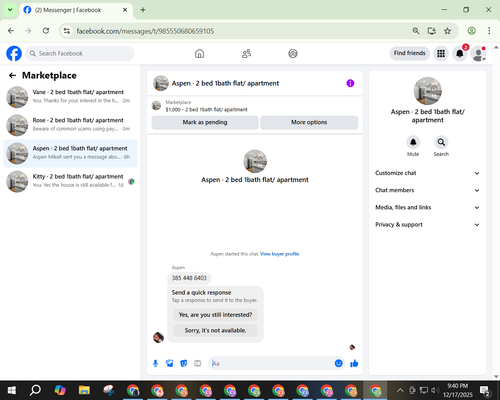
Task: Select the Aspen apartment conversation
Action: pos(70,153)
